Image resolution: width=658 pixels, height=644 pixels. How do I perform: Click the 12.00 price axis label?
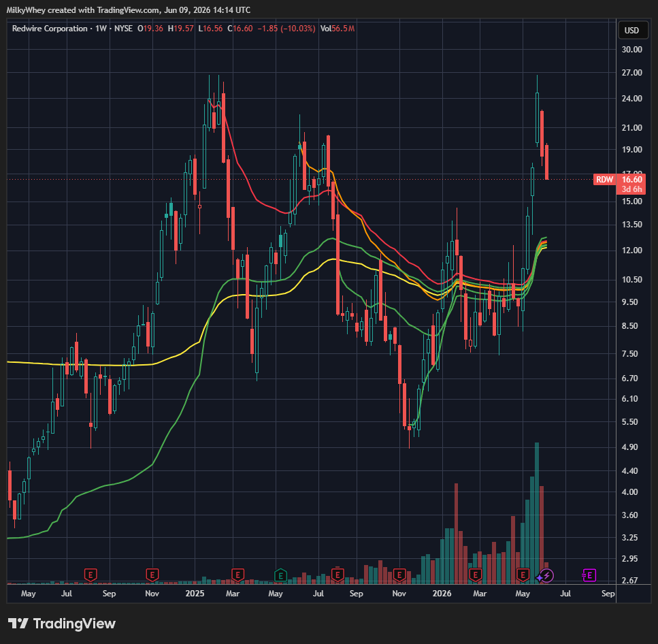point(631,251)
